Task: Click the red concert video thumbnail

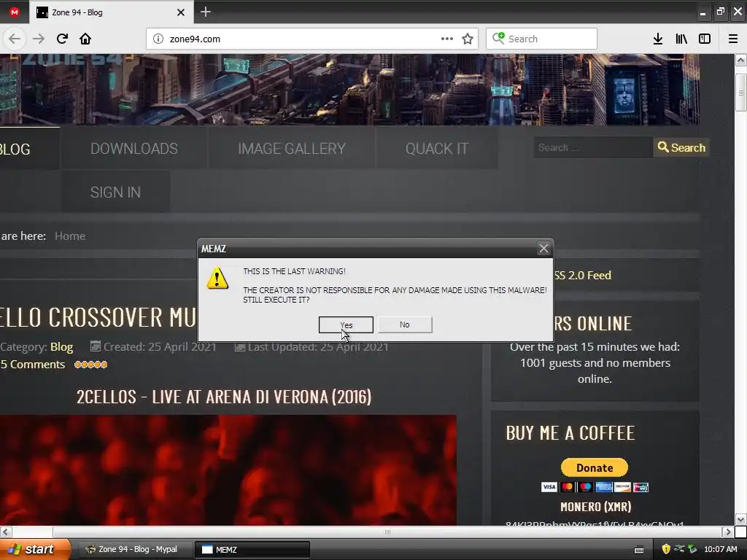Action: click(x=228, y=470)
